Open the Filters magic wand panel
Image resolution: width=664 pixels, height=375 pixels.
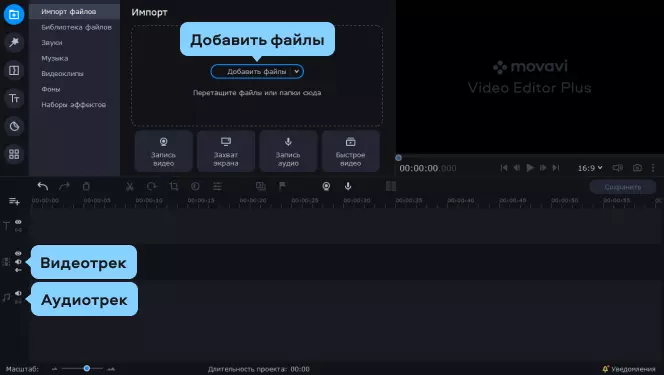click(x=14, y=42)
